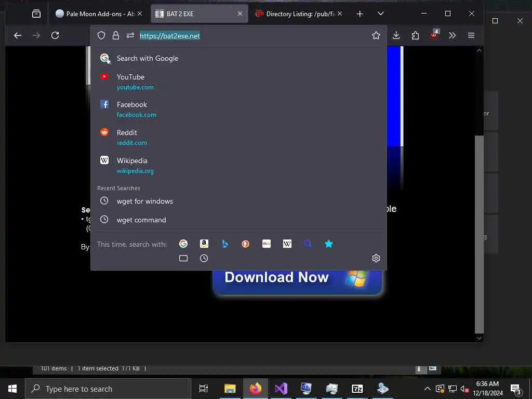Choose recent search wget command

click(x=238, y=220)
